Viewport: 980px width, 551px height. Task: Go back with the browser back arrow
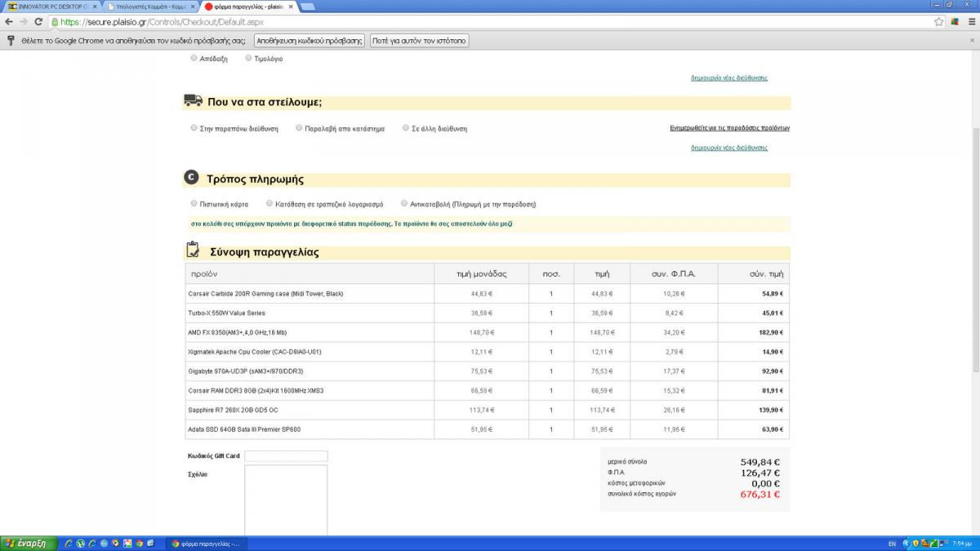(x=10, y=22)
